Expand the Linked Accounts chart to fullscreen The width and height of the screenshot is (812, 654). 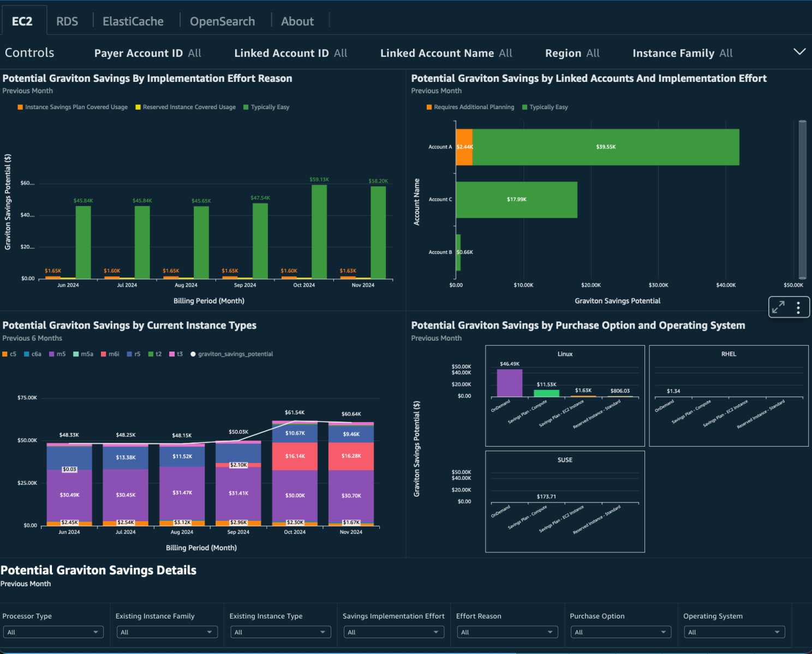779,307
